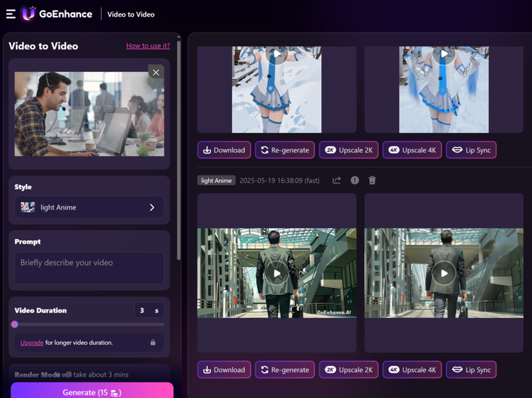Share the light Anime generation result
This screenshot has height=398, width=532.
pos(336,180)
